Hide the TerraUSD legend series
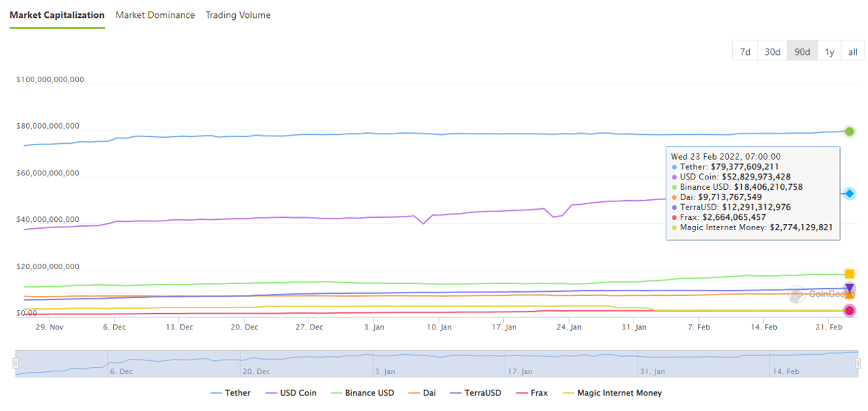Viewport: 868px width, 411px height. tap(475, 393)
